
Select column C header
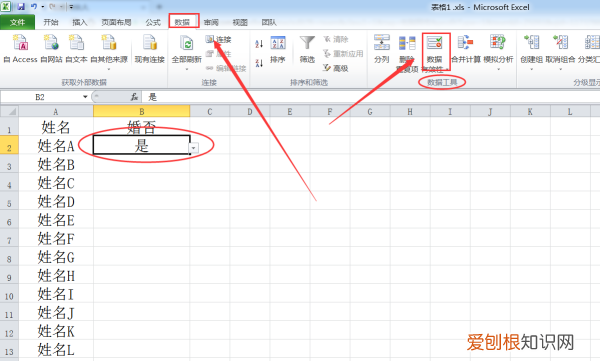tap(210, 111)
